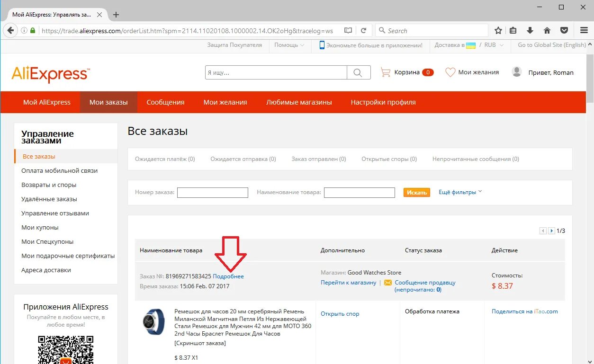Screen dimensions: 594x364
Task: Open Возвраты и споры sidebar item
Action: coord(49,185)
